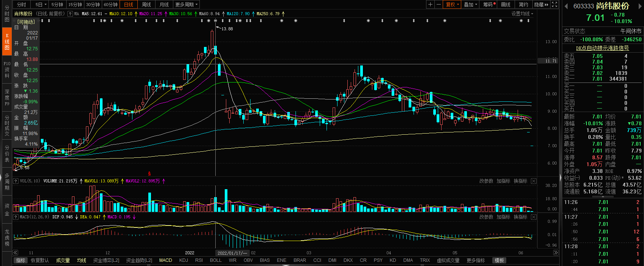This screenshot has width=644, height=266.
Task: Expand the 更多周期 period dropdown
Action: [x=187, y=5]
